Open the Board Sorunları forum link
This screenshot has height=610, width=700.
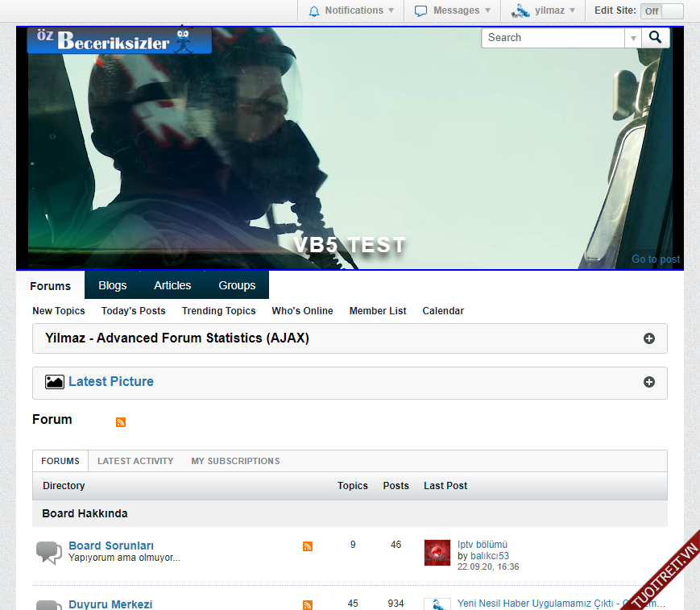(111, 546)
